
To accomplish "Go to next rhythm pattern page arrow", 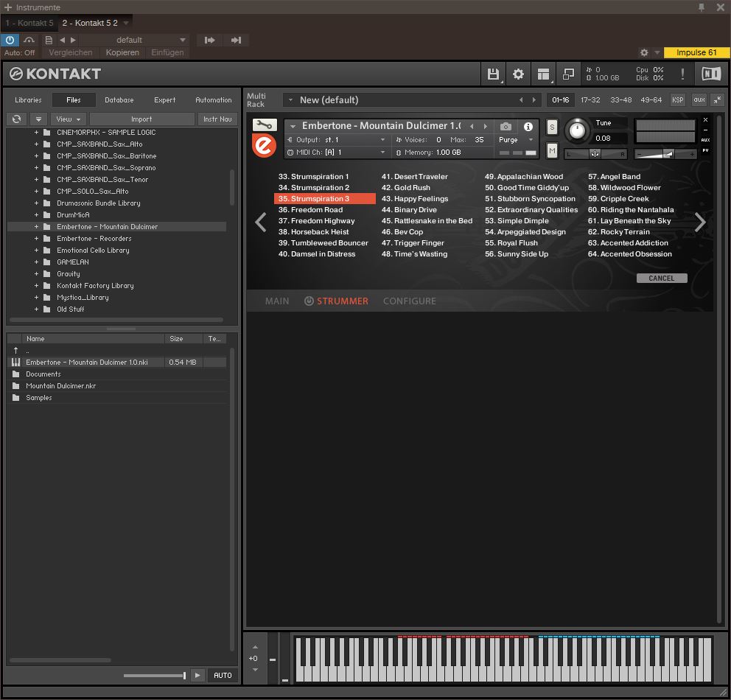I will pos(700,222).
